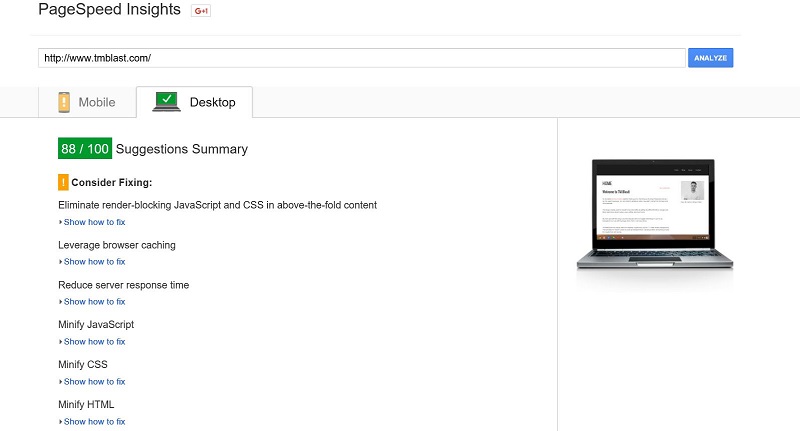
Task: Focus the URL input field with tmblast.com
Action: point(361,58)
